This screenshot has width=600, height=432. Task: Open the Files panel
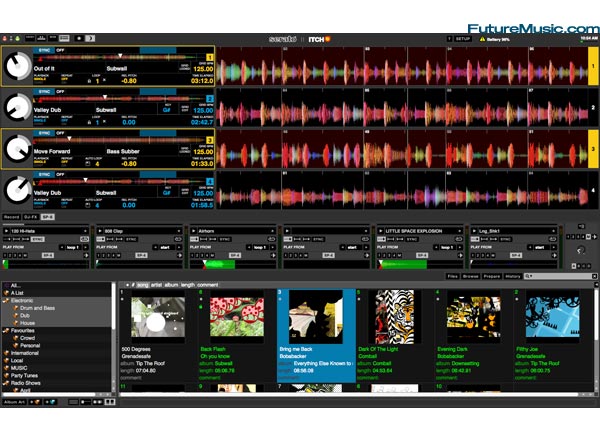[453, 276]
